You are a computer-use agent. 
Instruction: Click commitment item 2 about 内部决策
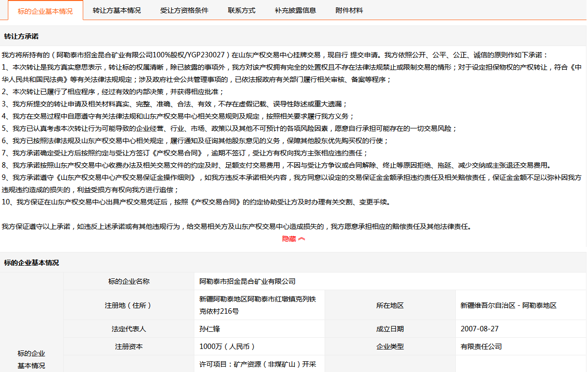pos(113,92)
